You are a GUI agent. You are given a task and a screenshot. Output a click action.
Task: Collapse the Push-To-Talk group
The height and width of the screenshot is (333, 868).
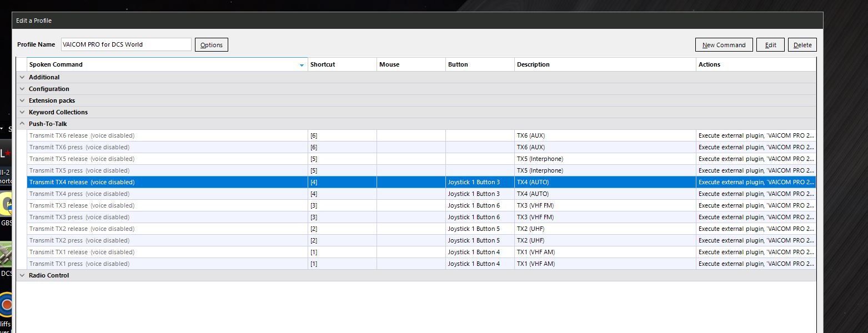point(22,124)
